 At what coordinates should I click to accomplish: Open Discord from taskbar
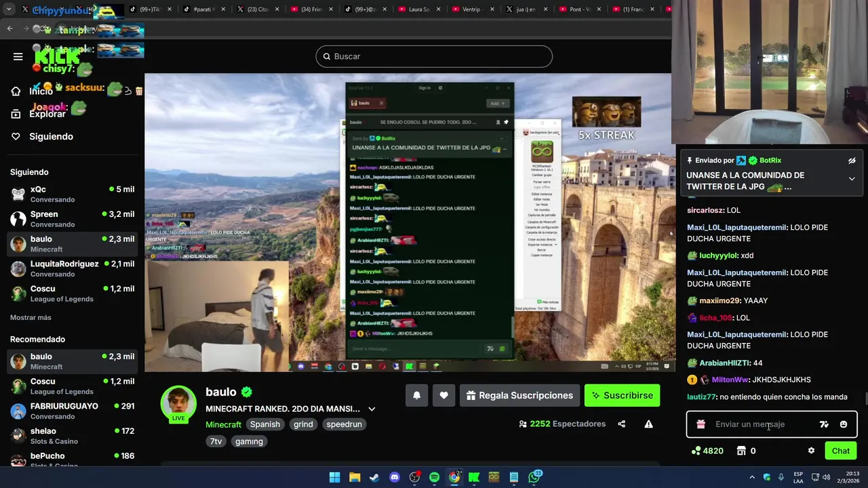pos(395,477)
